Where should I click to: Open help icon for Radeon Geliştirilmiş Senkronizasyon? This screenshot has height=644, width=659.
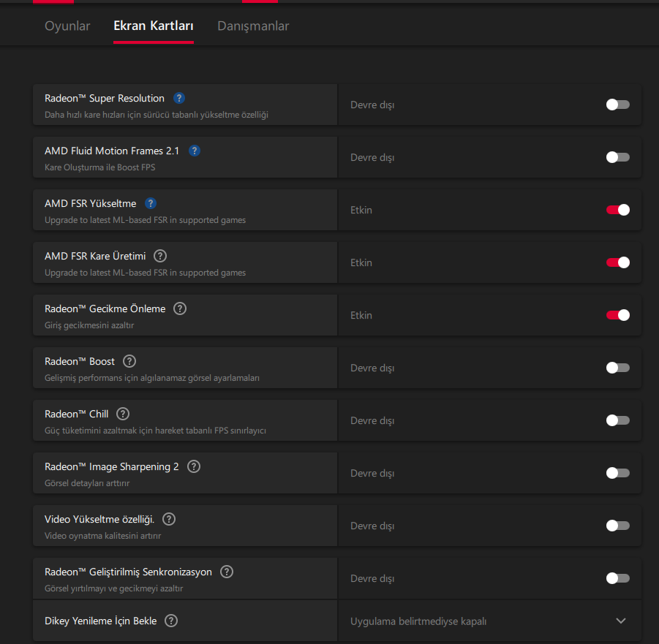coord(227,572)
